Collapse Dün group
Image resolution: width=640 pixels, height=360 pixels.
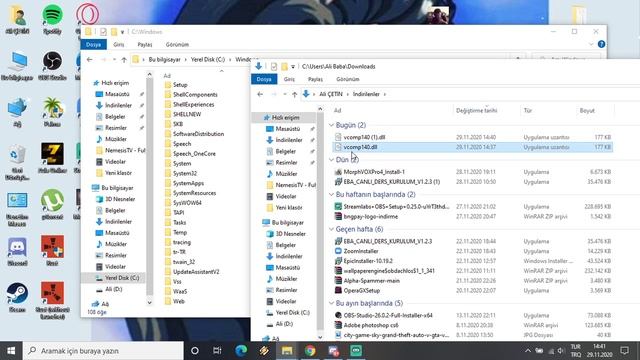(x=331, y=160)
